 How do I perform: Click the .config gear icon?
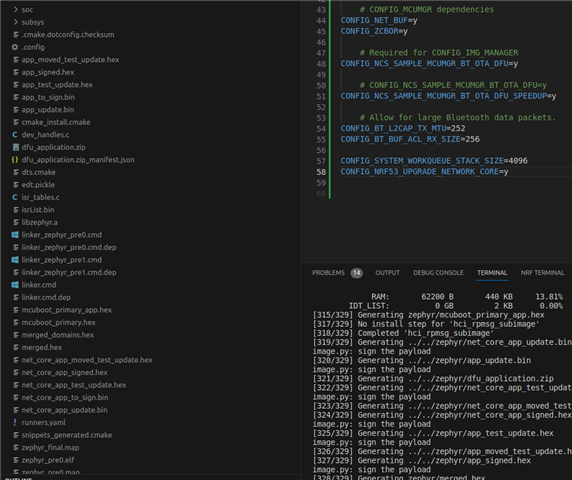point(15,47)
